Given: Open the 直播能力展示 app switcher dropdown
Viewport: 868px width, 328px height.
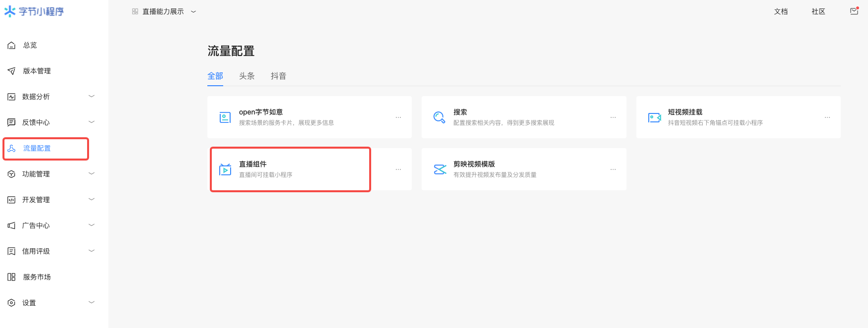Looking at the screenshot, I should click(x=193, y=11).
